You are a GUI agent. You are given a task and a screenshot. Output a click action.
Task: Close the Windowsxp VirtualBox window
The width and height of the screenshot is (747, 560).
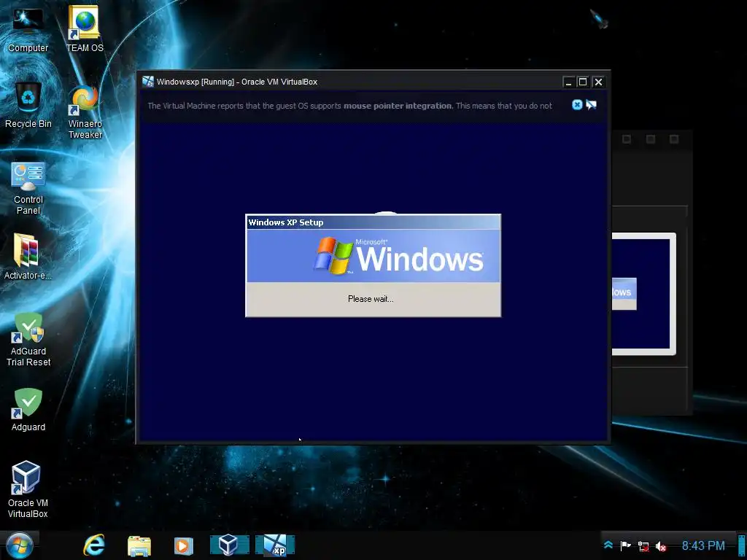(598, 82)
